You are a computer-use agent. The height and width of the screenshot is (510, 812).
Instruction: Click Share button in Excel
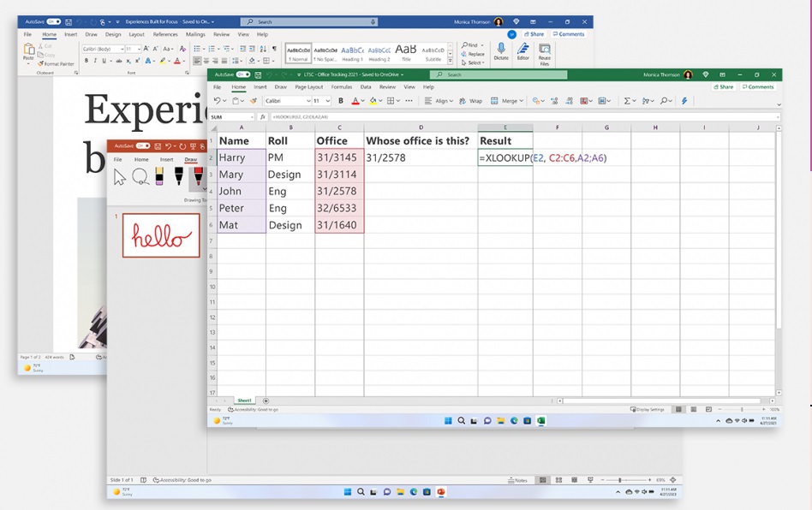724,87
